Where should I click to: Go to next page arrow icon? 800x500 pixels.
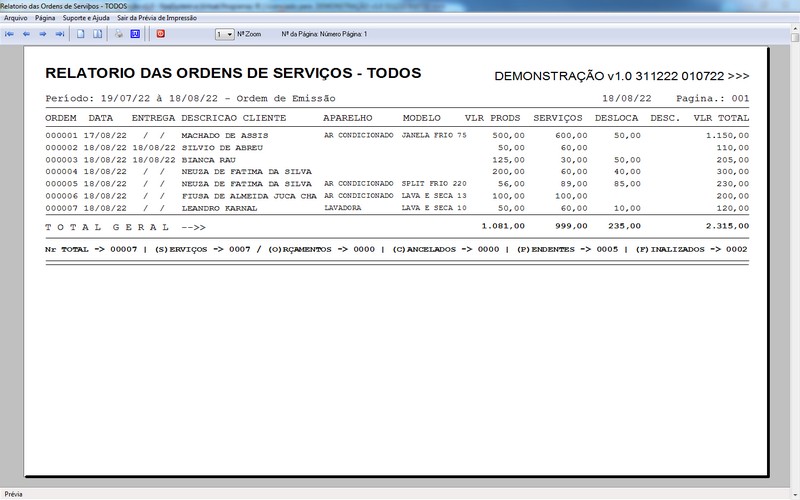(x=43, y=34)
